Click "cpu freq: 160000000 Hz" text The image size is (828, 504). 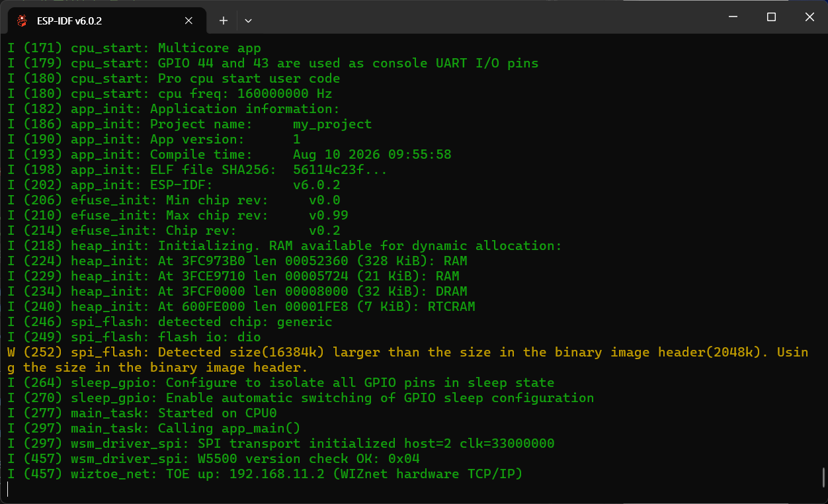pos(245,94)
